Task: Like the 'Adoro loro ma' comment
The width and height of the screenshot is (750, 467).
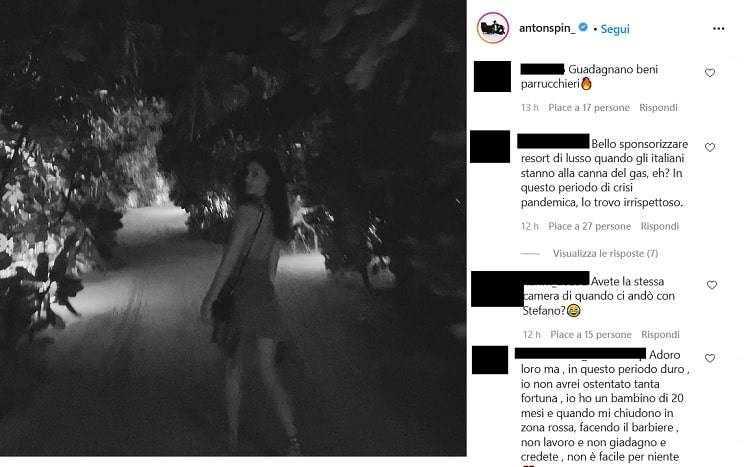Action: (710, 358)
